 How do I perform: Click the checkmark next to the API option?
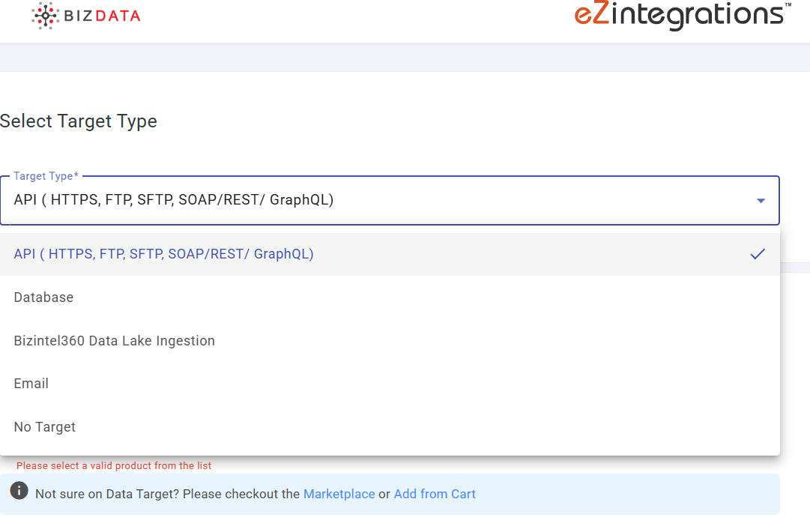758,254
